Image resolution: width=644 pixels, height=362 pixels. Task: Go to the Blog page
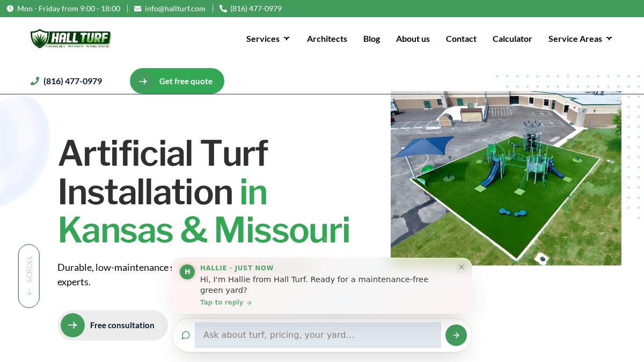click(371, 39)
